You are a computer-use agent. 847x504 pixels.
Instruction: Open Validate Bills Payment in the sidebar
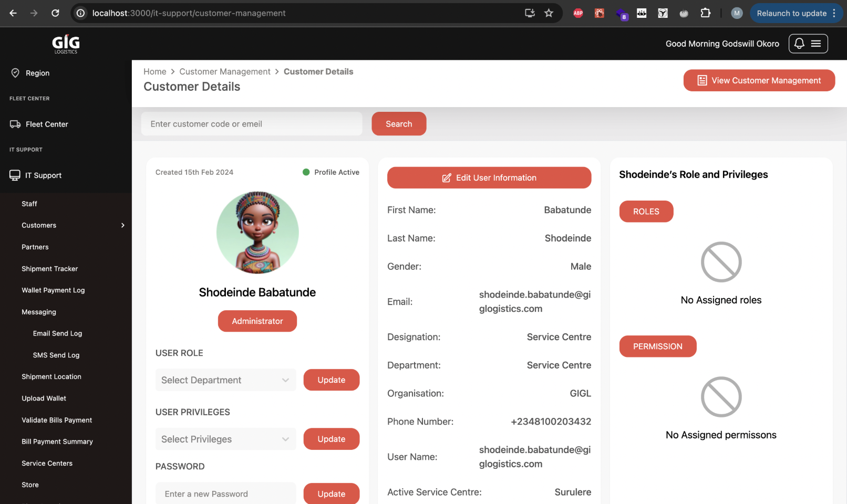coord(57,420)
